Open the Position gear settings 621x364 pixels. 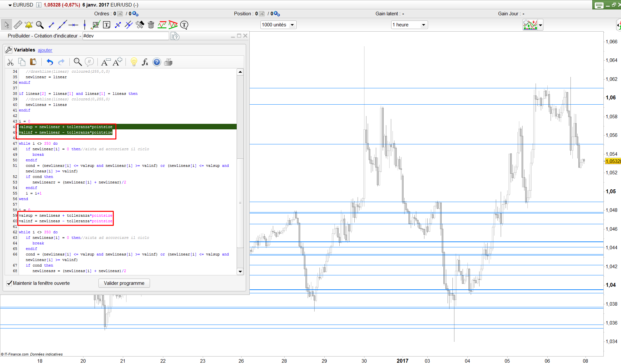click(x=276, y=14)
